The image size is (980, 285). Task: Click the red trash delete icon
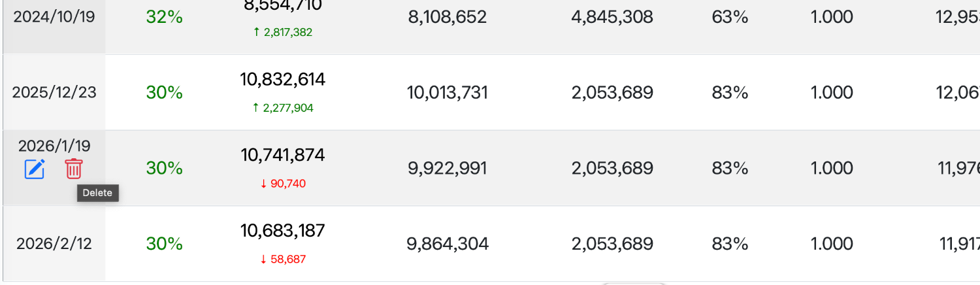[x=74, y=169]
